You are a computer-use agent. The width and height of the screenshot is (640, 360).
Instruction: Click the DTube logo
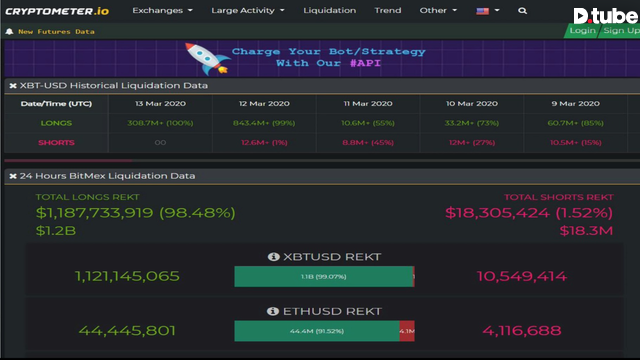pos(606,16)
